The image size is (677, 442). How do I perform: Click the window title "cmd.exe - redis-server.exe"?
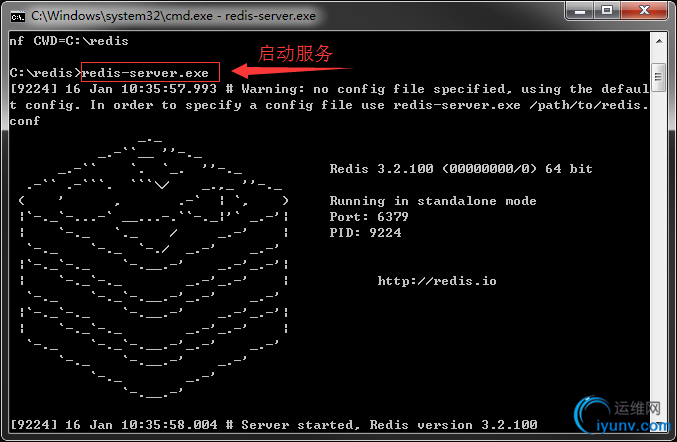tap(173, 16)
